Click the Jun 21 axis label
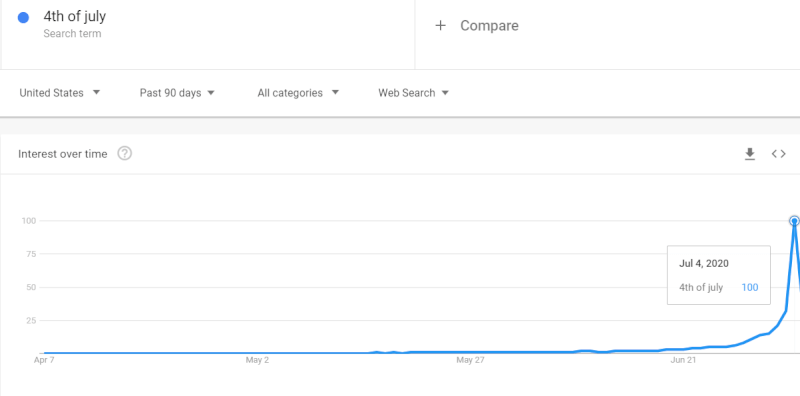This screenshot has width=800, height=396. 683,361
